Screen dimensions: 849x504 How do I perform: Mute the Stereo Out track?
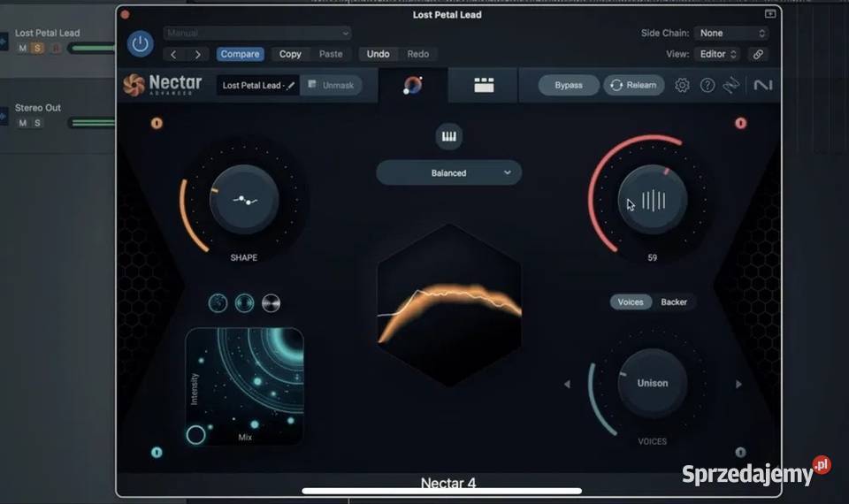pos(23,123)
